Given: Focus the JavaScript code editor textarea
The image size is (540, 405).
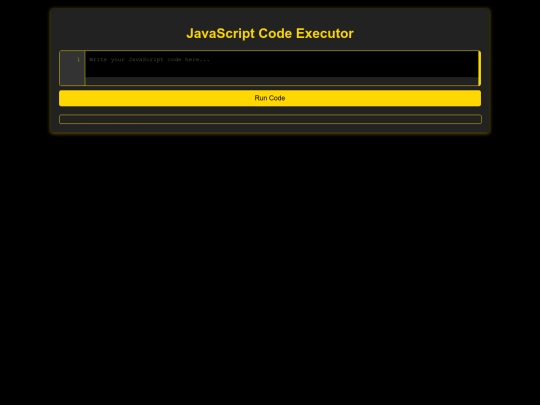Looking at the screenshot, I should tap(282, 64).
